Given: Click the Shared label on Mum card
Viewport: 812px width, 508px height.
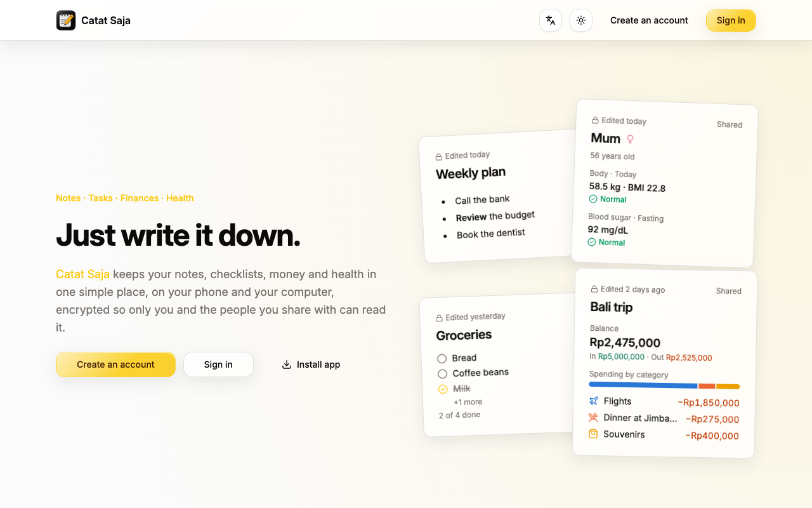Looking at the screenshot, I should pyautogui.click(x=730, y=124).
